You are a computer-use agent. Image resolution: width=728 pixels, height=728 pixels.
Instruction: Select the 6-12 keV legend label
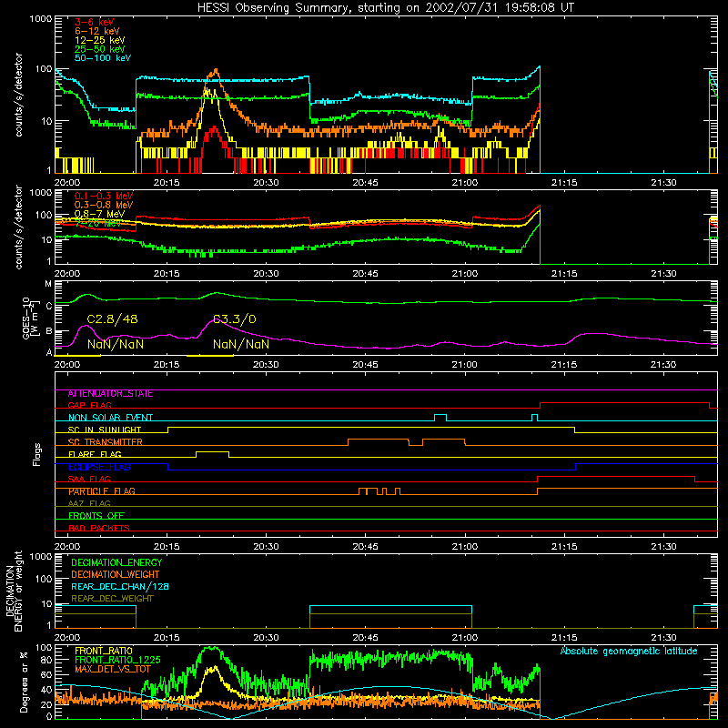[x=97, y=31]
